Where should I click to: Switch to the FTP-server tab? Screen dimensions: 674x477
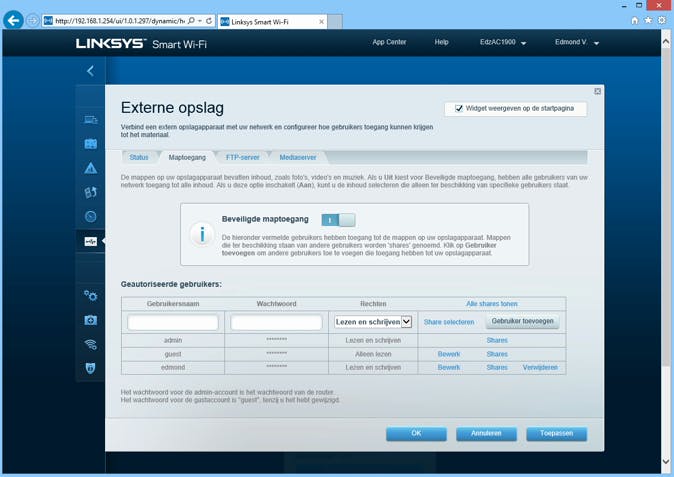242,157
